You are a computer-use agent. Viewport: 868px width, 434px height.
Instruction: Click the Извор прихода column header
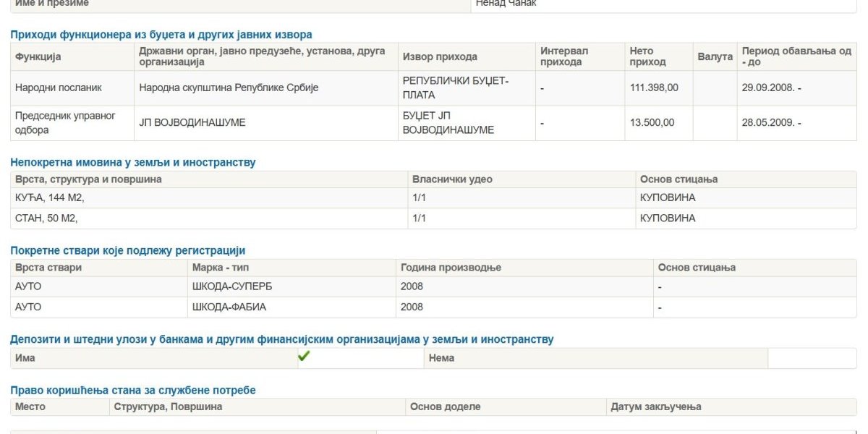coord(440,56)
